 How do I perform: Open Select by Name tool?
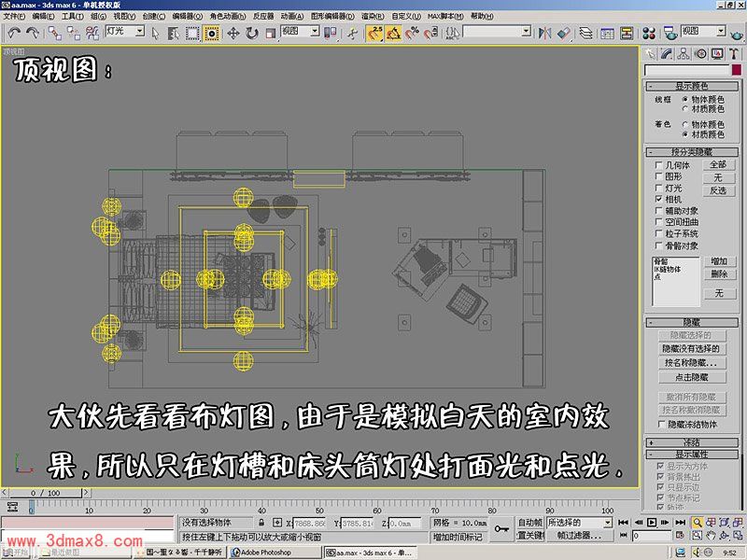coord(174,33)
